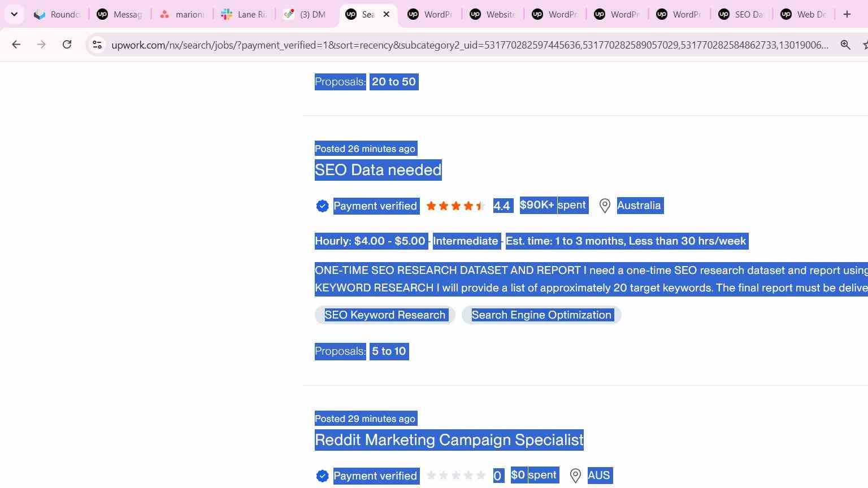Viewport: 868px width, 488px height.
Task: Select the SEO Keyword Research skill tag
Action: [385, 315]
